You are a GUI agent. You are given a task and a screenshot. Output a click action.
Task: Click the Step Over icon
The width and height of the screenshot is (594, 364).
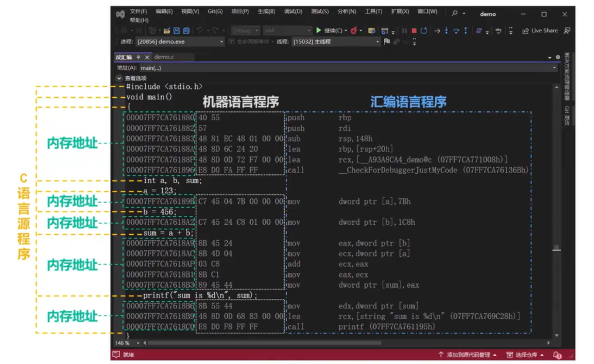[x=456, y=30]
